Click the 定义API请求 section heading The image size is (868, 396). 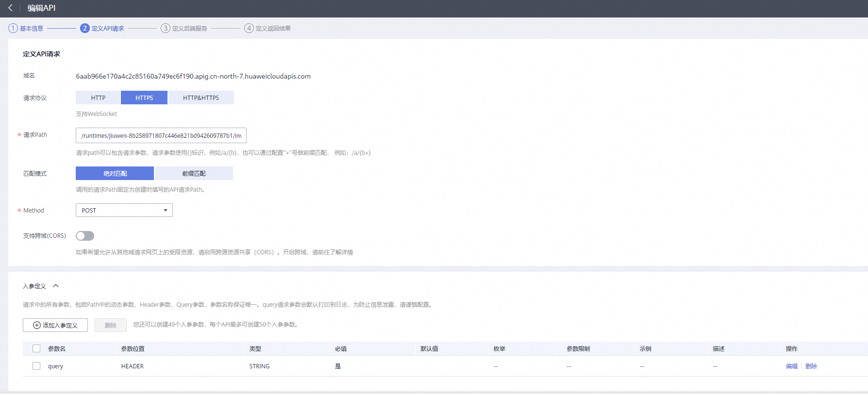point(41,54)
